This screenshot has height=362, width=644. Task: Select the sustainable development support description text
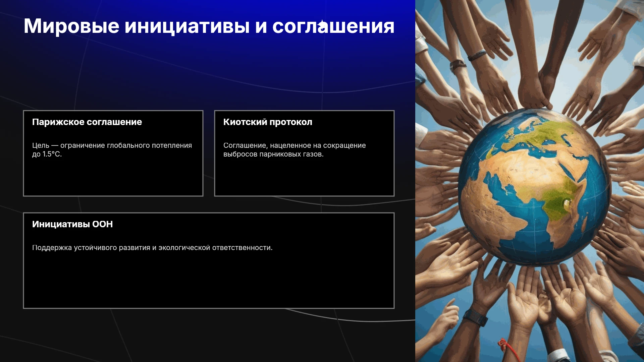point(152,248)
